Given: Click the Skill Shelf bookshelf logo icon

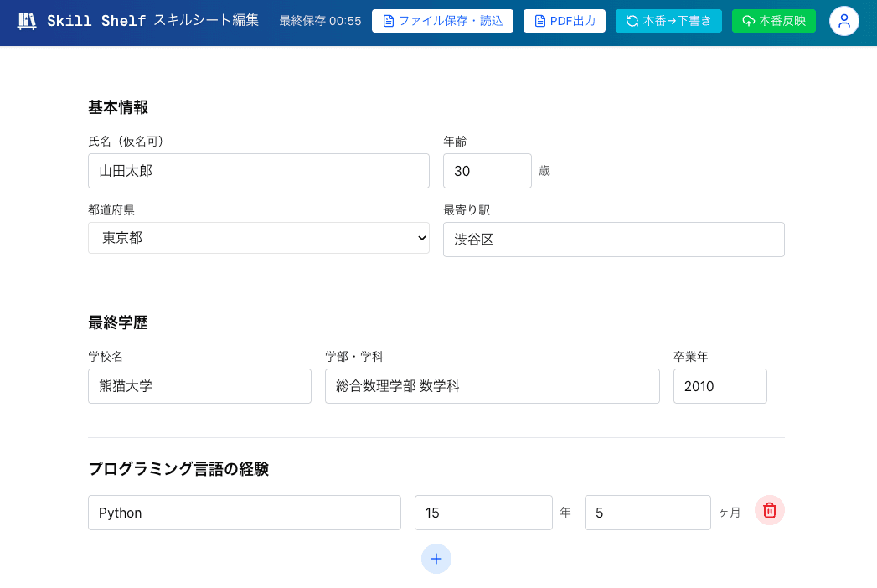Looking at the screenshot, I should [x=27, y=21].
